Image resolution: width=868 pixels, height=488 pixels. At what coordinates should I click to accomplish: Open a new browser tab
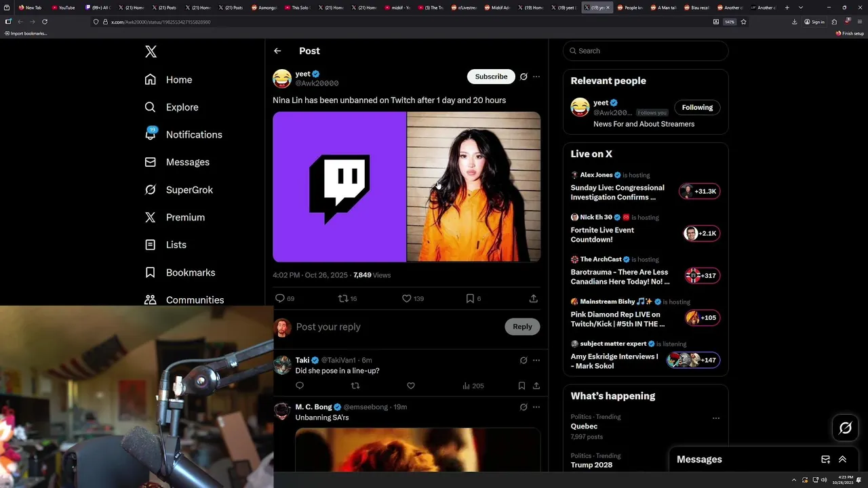coord(787,7)
